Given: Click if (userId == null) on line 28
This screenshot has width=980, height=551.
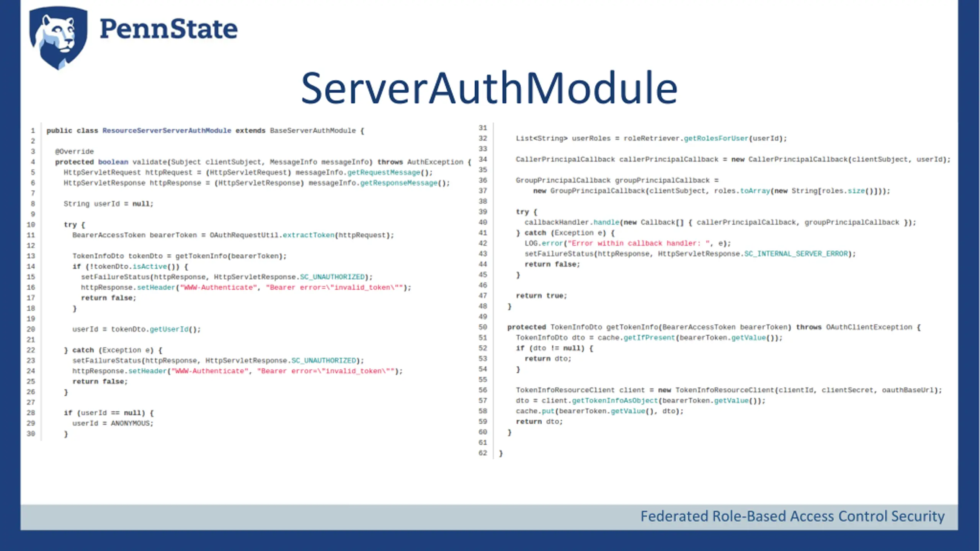Looking at the screenshot, I should (109, 413).
